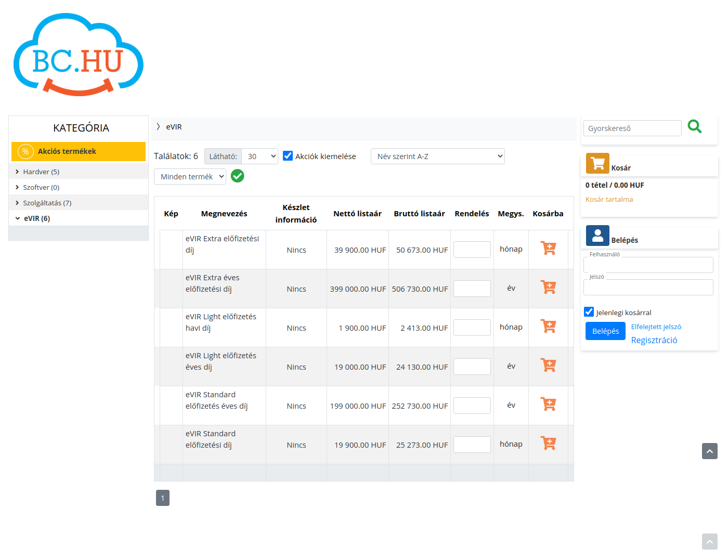Click the eVIR breadcrumb link
The image size is (728, 560).
(174, 127)
